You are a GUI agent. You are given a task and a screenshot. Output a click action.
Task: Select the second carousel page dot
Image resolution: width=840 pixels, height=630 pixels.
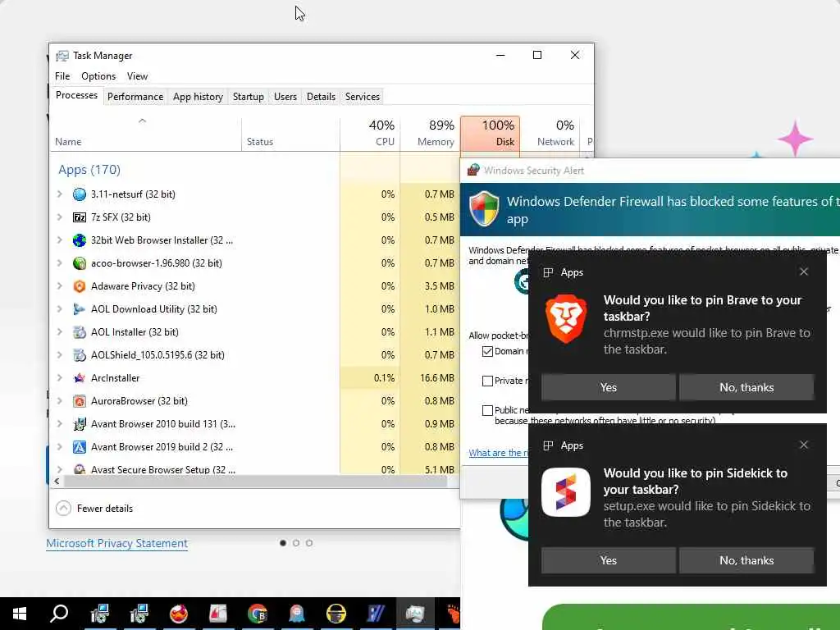296,543
